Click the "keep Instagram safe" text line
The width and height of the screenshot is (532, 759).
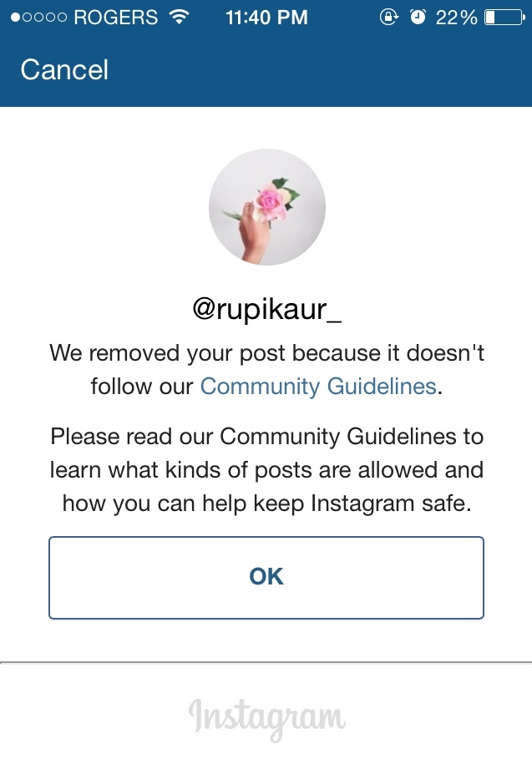point(266,503)
